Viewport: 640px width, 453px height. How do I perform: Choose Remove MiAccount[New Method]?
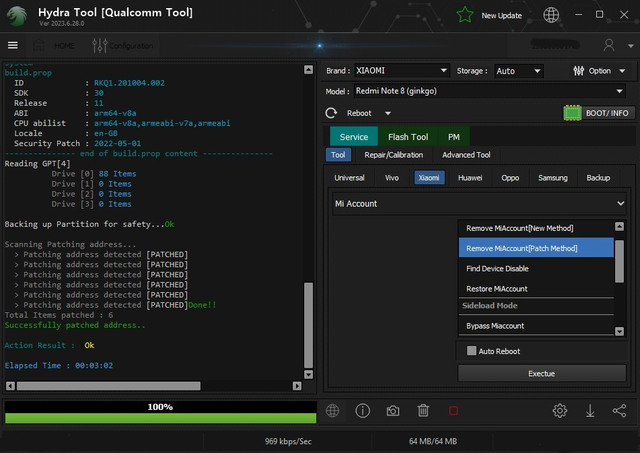(x=536, y=228)
